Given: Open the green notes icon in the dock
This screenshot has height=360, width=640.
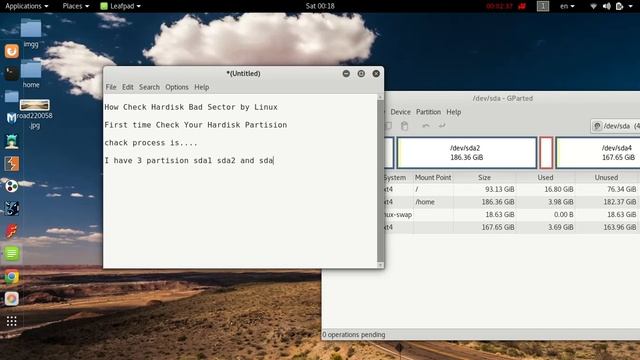Looking at the screenshot, I should coord(11,253).
